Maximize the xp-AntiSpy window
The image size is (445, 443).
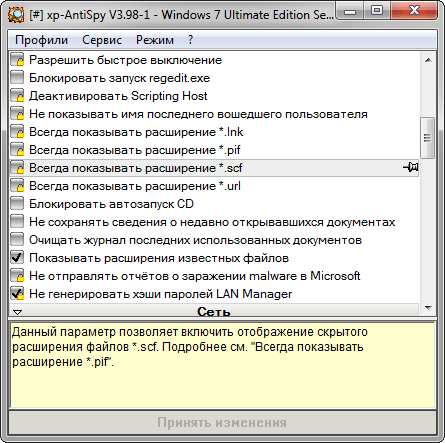[x=377, y=11]
